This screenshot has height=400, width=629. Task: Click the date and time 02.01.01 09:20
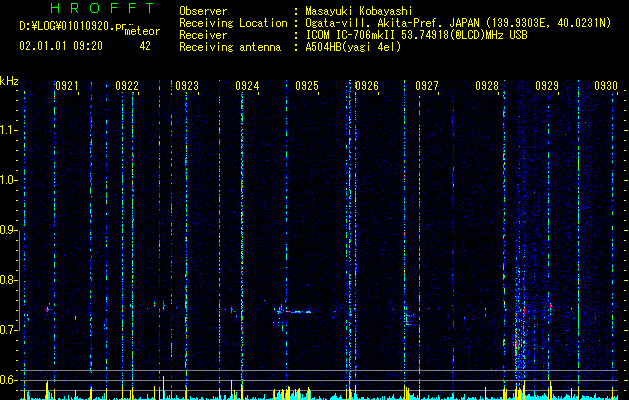[x=61, y=46]
